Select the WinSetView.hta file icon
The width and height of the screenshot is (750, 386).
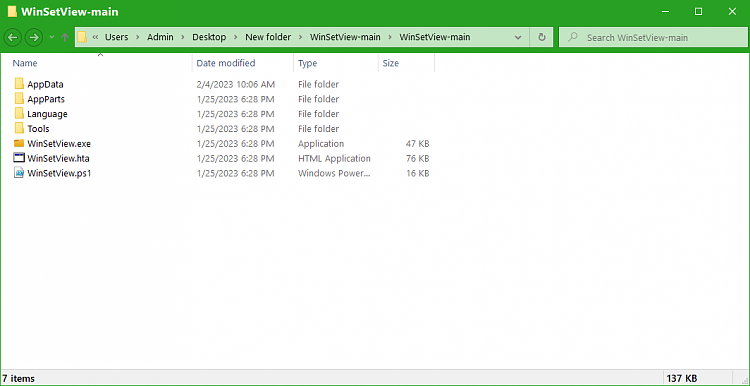tap(19, 158)
